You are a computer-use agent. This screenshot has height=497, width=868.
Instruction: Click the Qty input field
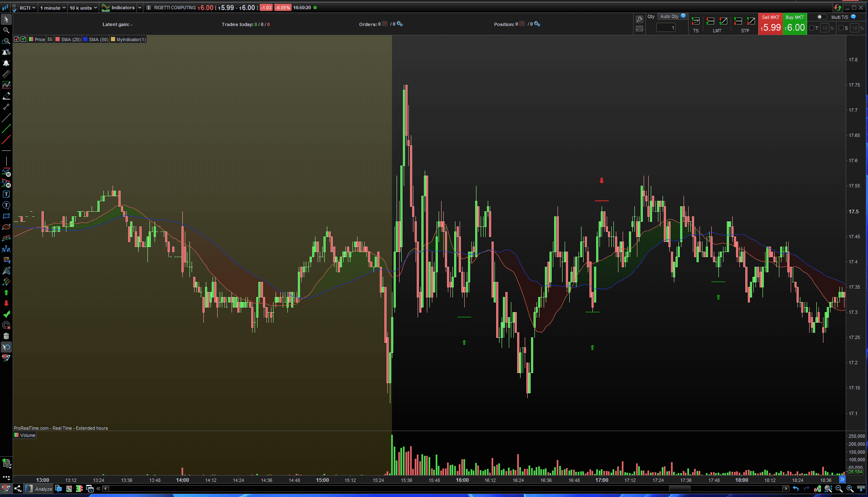[666, 28]
